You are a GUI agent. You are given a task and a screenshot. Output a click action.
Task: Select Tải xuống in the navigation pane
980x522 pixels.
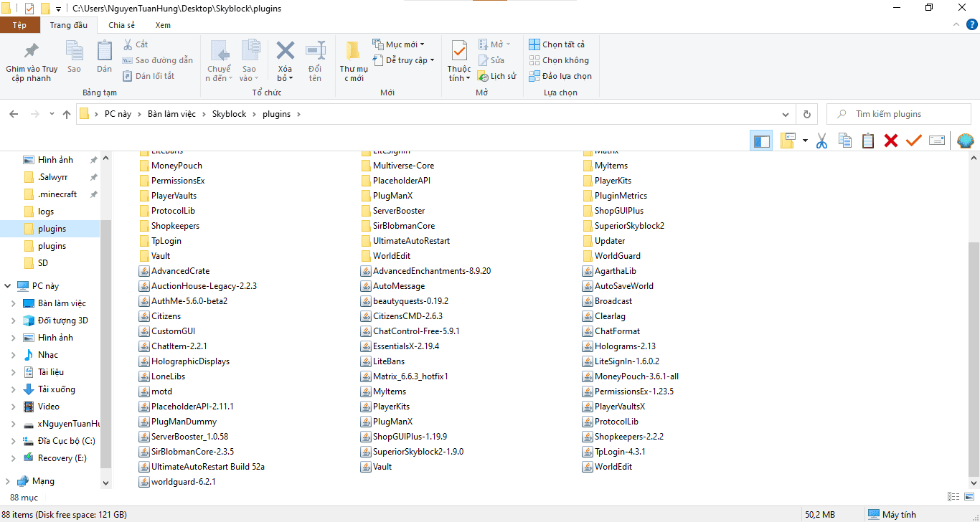(57, 389)
